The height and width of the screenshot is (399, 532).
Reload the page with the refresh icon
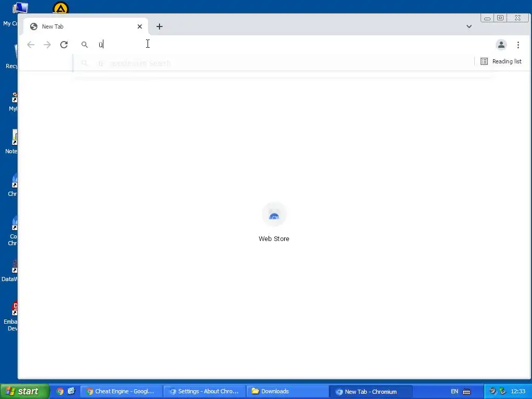pyautogui.click(x=64, y=45)
